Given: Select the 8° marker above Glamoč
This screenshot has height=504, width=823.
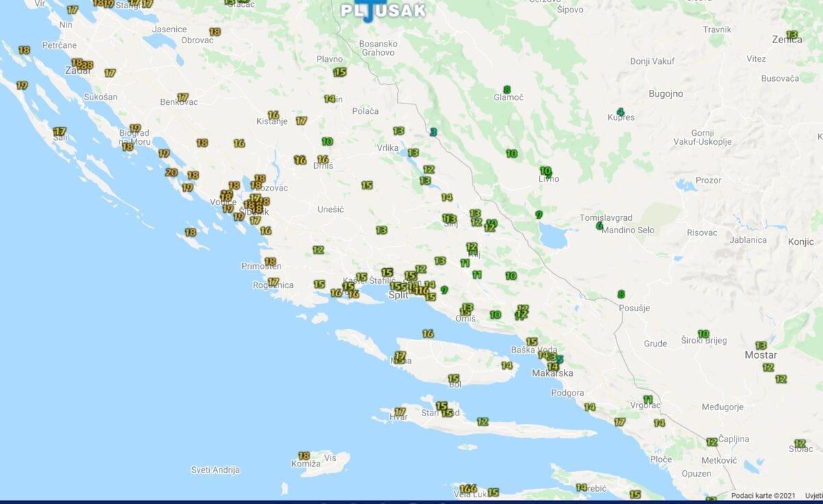Looking at the screenshot, I should coord(507,89).
